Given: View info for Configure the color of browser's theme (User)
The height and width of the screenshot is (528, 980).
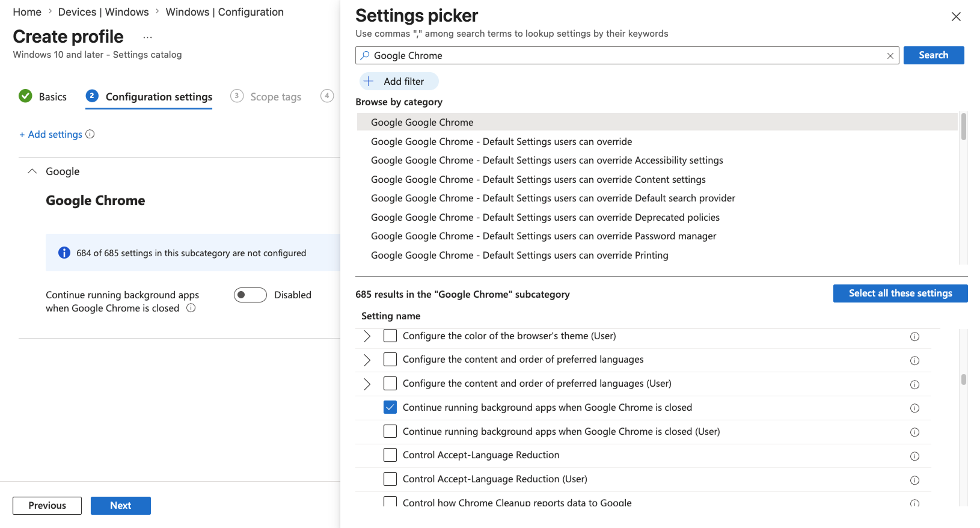Looking at the screenshot, I should 914,337.
